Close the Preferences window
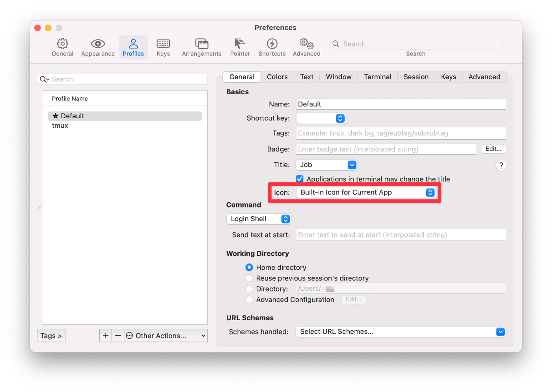 (x=38, y=28)
